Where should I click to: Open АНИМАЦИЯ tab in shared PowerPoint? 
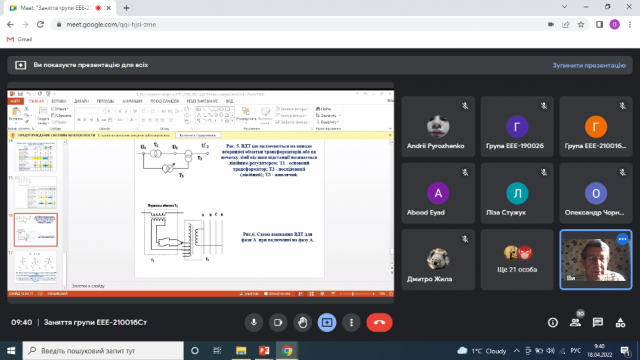(132, 101)
